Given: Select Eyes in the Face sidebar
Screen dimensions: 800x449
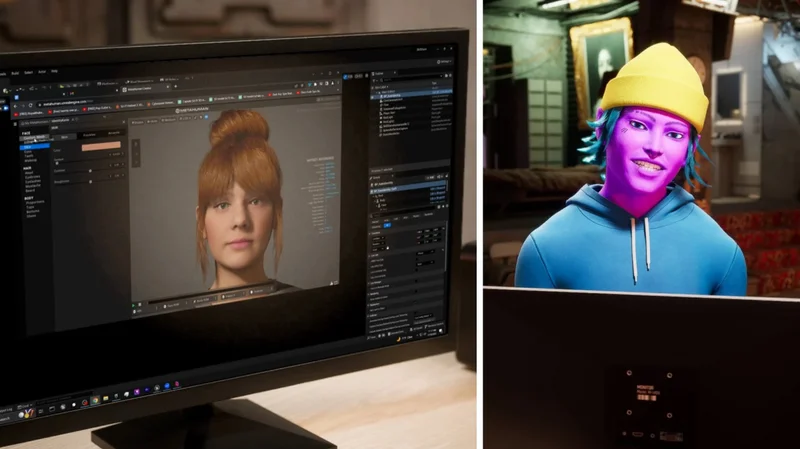Looking at the screenshot, I should click(28, 152).
